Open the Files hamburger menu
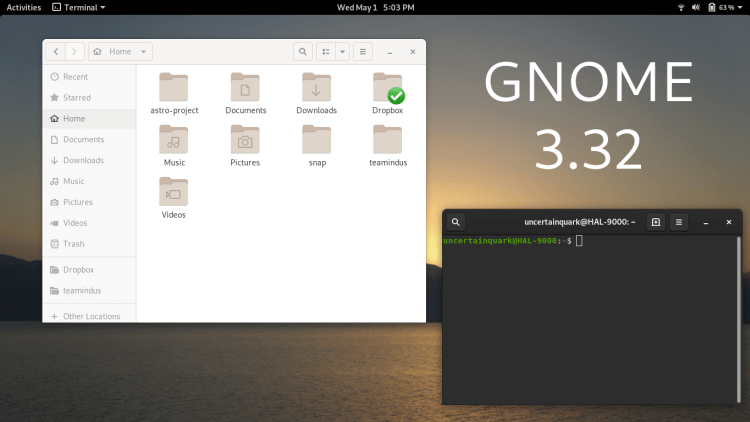750x422 pixels. tap(363, 52)
